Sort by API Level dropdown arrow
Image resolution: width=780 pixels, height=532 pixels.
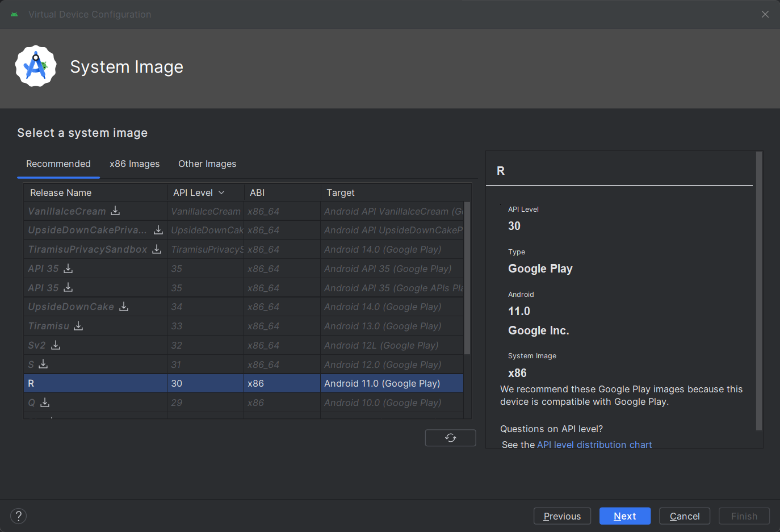click(221, 192)
